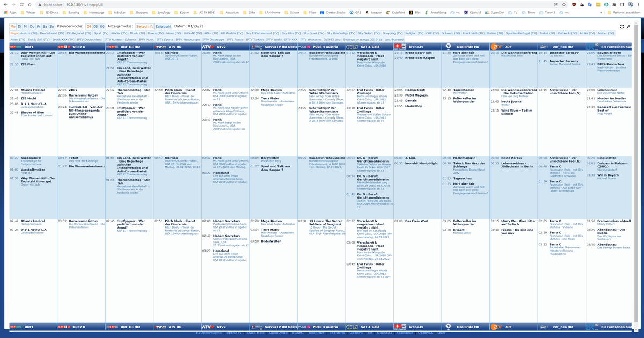Open the Nega bouquet tab
The height and width of the screenshot is (338, 644).
point(14,33)
